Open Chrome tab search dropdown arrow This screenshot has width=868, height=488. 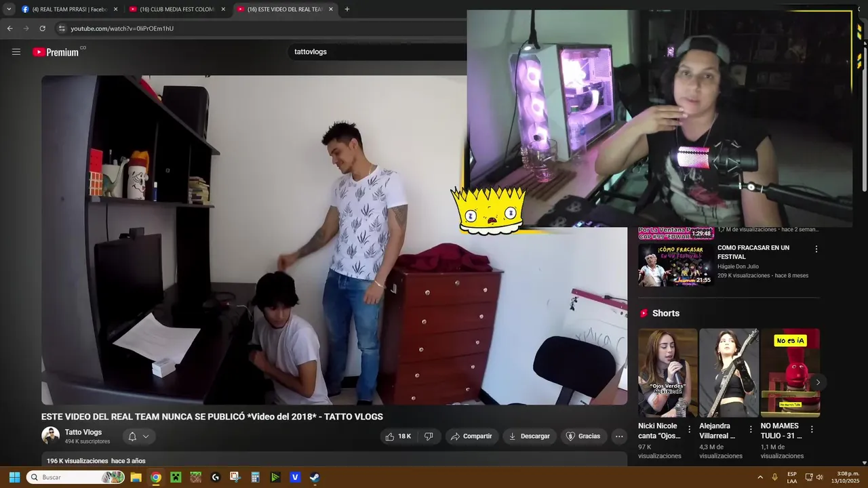[9, 9]
